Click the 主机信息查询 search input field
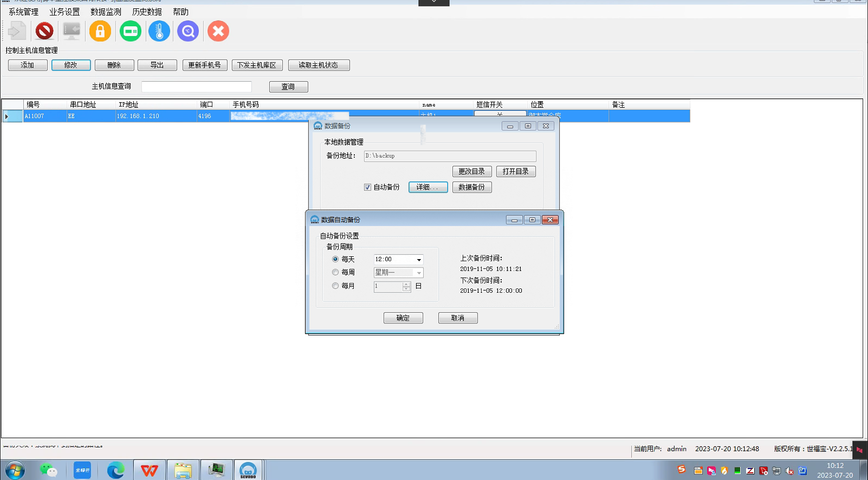The width and height of the screenshot is (868, 480). [x=196, y=87]
